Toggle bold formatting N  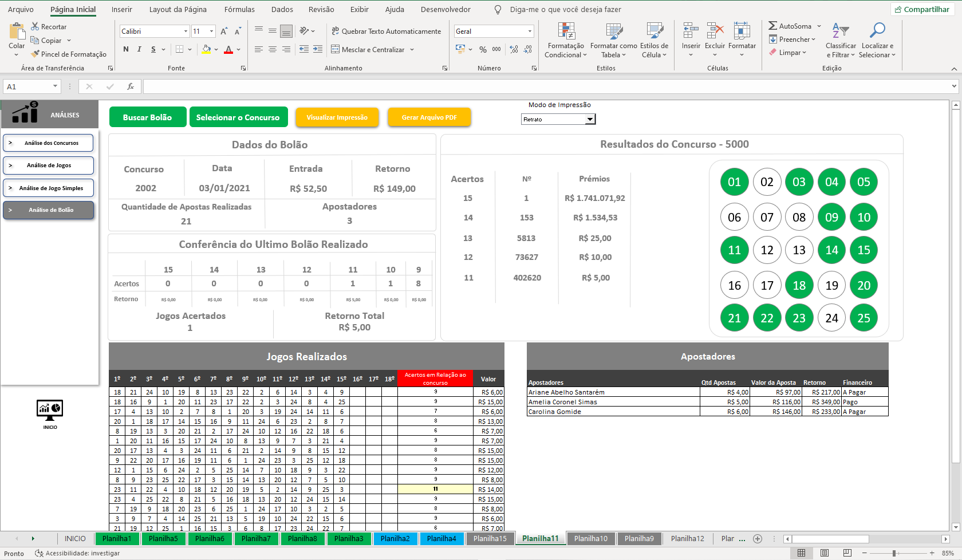126,49
